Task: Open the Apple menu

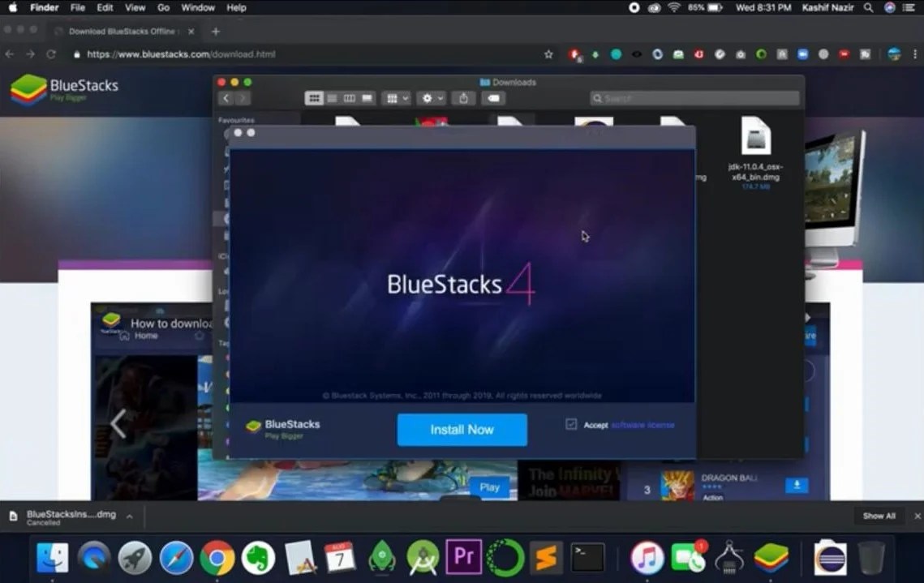Action: 13,7
